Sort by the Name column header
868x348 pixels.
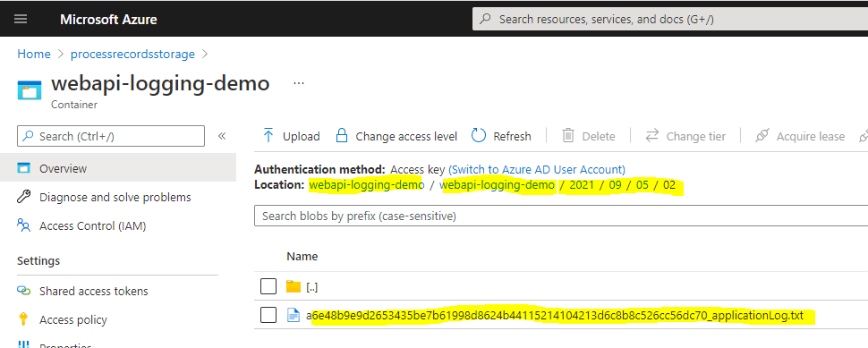pyautogui.click(x=302, y=256)
